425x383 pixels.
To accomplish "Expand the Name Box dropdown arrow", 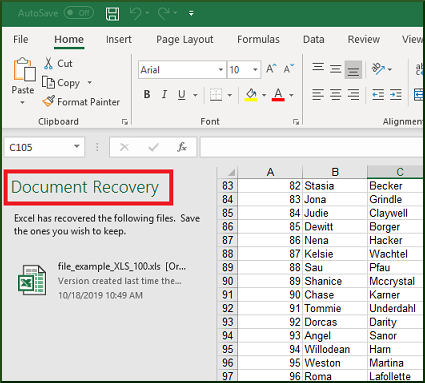I will click(77, 147).
